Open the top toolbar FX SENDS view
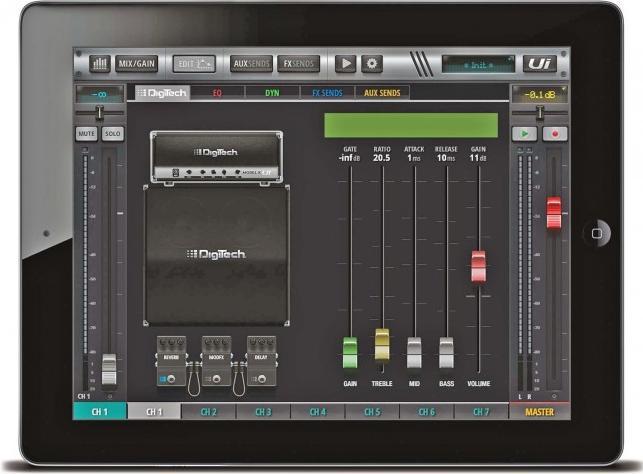The width and height of the screenshot is (643, 474). pyautogui.click(x=299, y=64)
